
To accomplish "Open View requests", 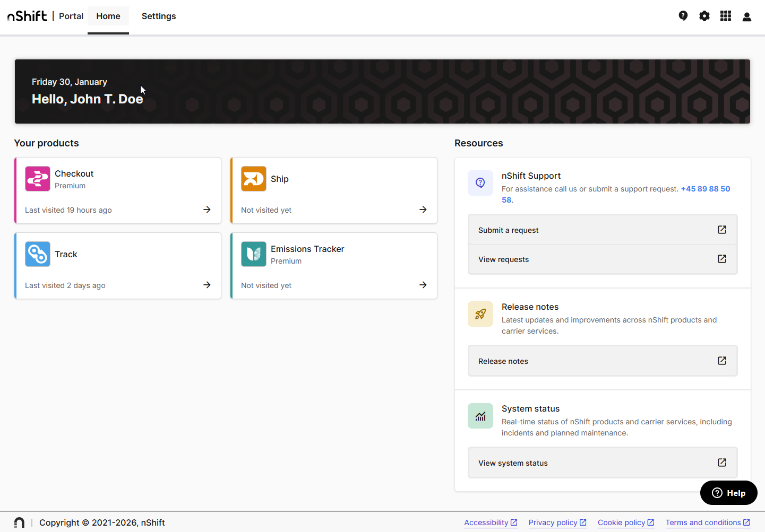I will coord(603,259).
